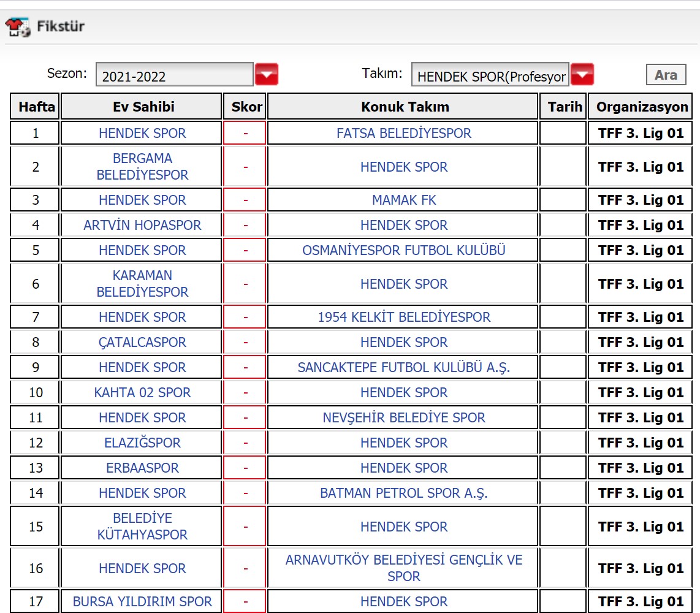Click the HENDEK SPOR team selection field
The width and height of the screenshot is (700, 613).
[490, 75]
